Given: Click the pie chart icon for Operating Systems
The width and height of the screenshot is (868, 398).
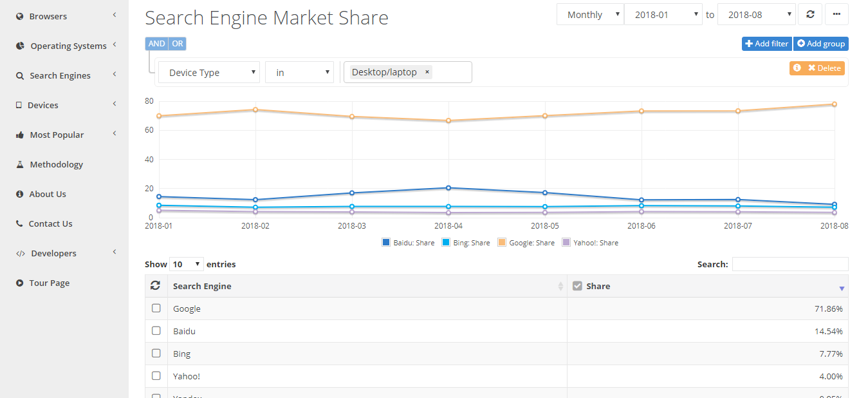Looking at the screenshot, I should point(20,46).
